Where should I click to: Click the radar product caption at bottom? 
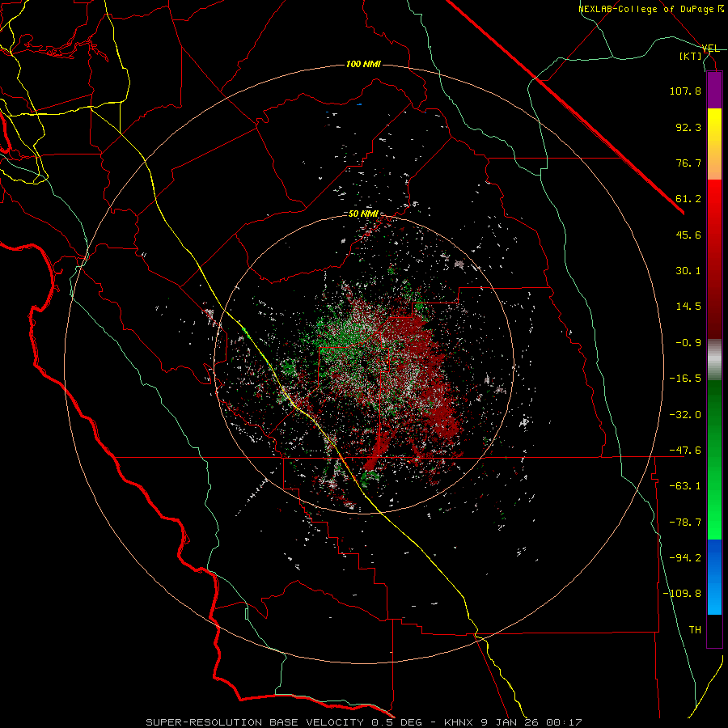(x=364, y=722)
